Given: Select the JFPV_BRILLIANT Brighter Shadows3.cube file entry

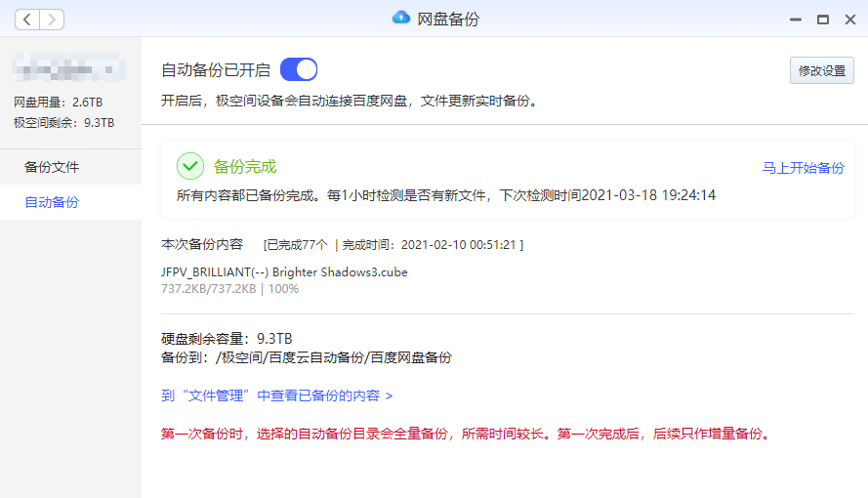Looking at the screenshot, I should 284,272.
